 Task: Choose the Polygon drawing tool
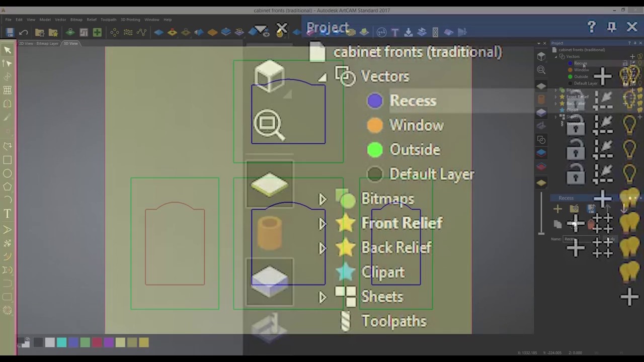coord(8,187)
